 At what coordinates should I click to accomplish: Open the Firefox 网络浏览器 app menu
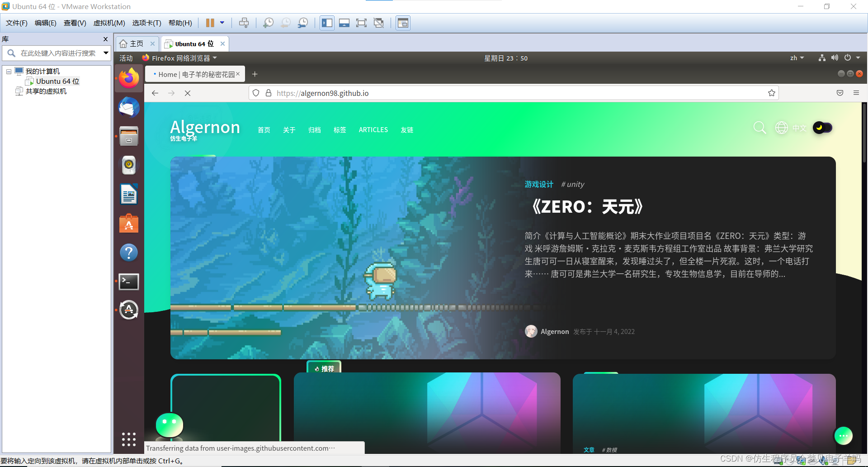[x=179, y=58]
